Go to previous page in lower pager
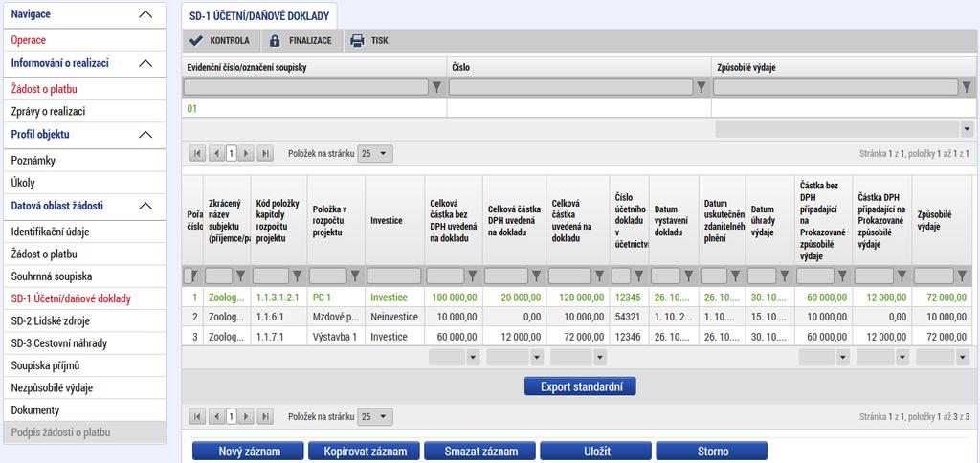 coord(216,416)
